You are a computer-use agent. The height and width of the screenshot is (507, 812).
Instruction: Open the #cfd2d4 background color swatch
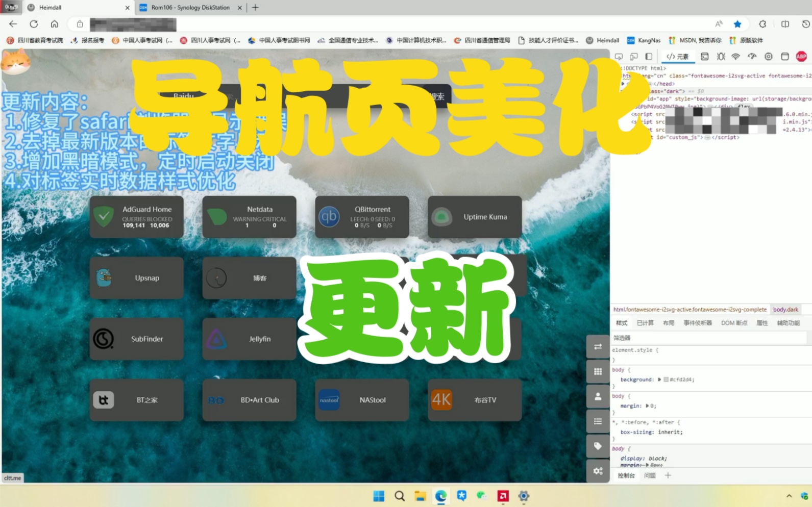(x=666, y=379)
